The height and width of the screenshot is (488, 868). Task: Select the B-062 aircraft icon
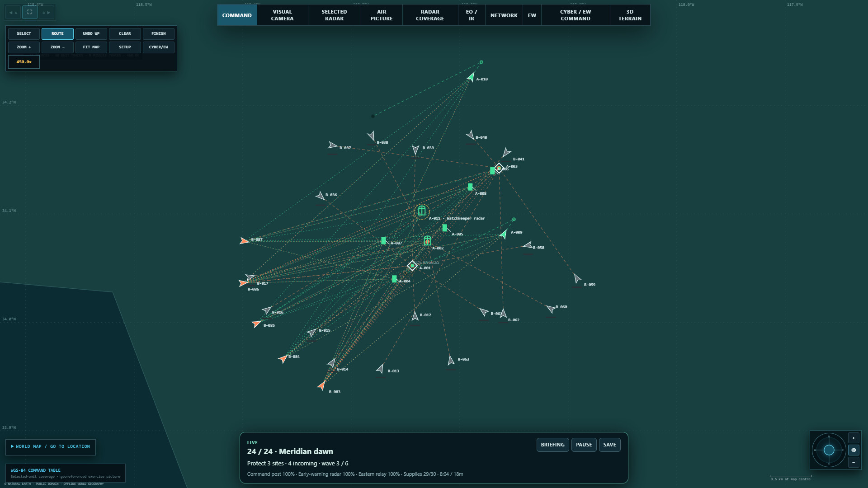click(x=503, y=313)
